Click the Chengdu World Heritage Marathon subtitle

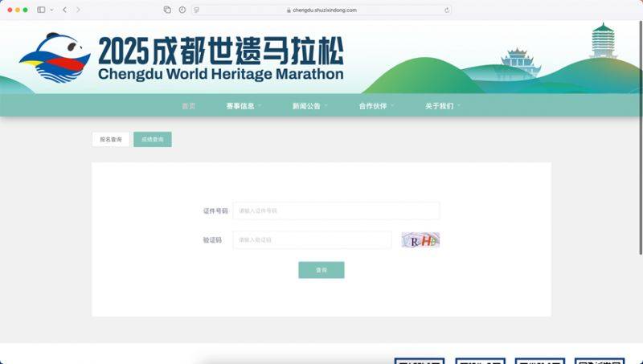(221, 74)
